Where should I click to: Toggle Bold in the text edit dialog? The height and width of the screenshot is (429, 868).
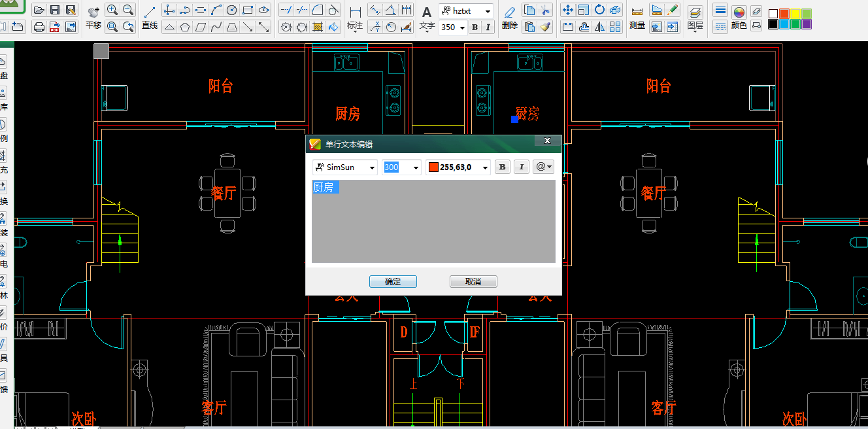click(502, 167)
